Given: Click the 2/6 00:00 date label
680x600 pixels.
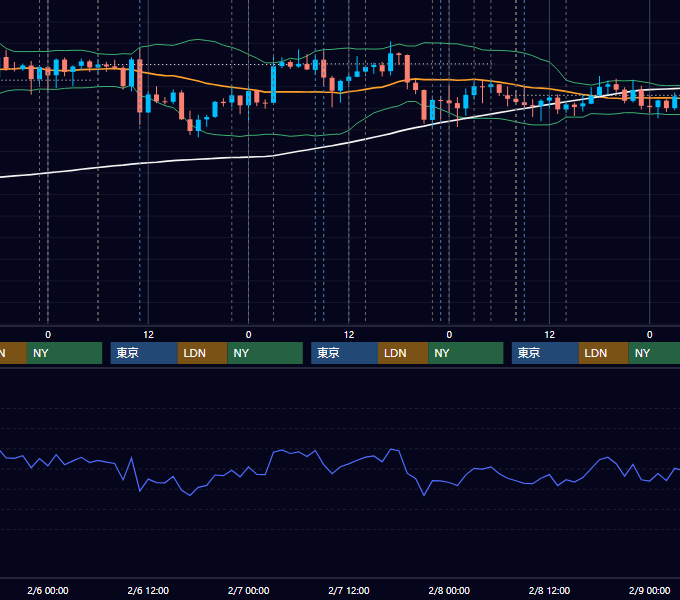Looking at the screenshot, I should [x=48, y=590].
